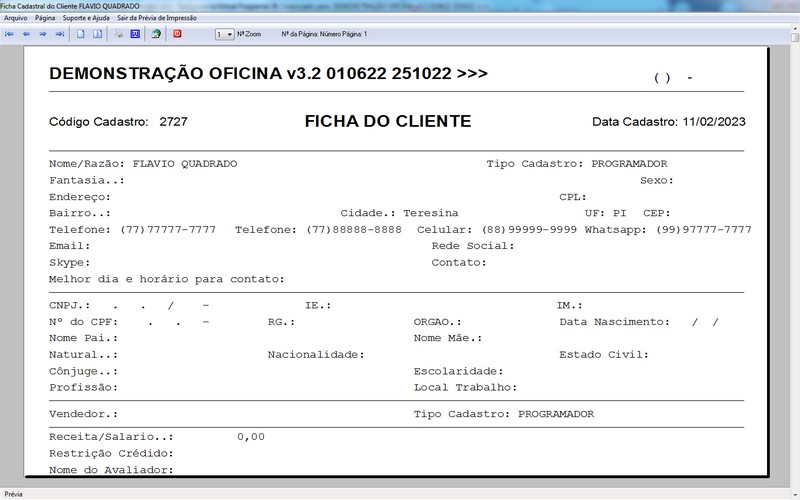Click Receita/Salario value 0,00
This screenshot has width=800, height=500.
click(251, 437)
